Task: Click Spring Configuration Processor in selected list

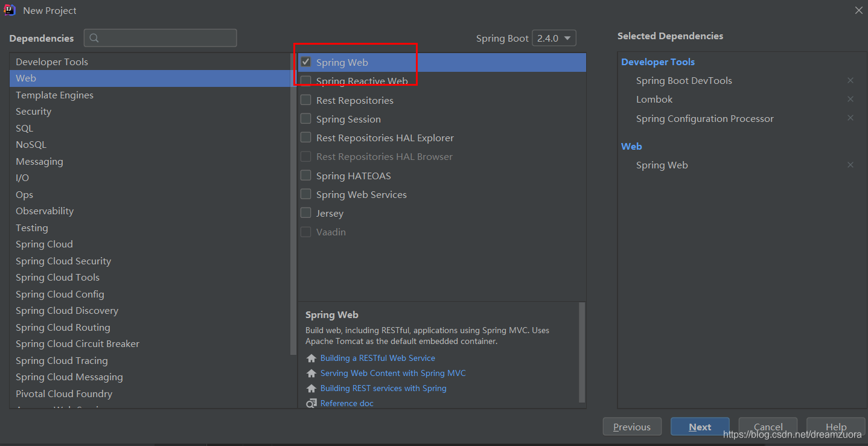Action: point(704,118)
